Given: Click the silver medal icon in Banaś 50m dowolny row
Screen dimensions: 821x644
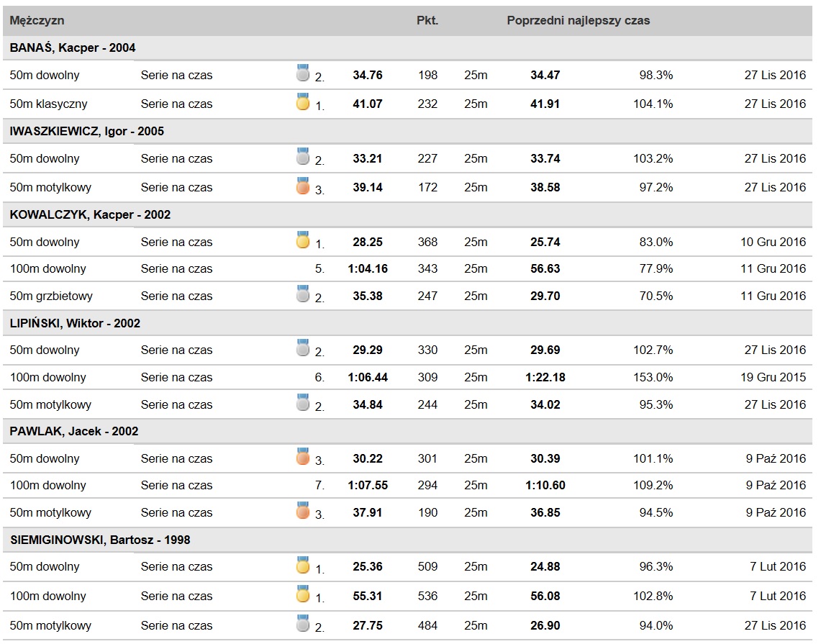Looking at the screenshot, I should (303, 73).
